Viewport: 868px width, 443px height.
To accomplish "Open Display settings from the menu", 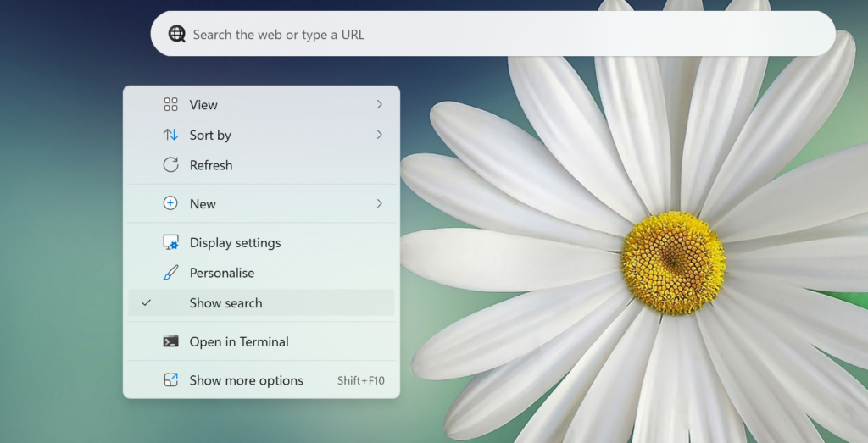I will (x=261, y=242).
